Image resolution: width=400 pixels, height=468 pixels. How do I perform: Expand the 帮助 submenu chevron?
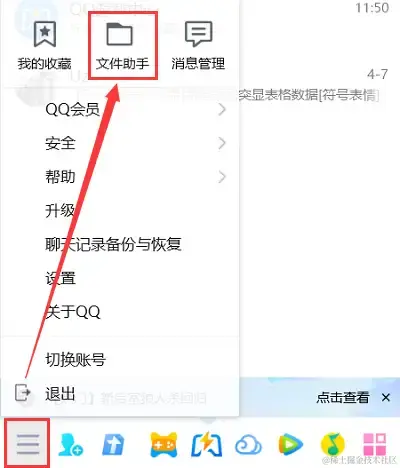pos(222,177)
